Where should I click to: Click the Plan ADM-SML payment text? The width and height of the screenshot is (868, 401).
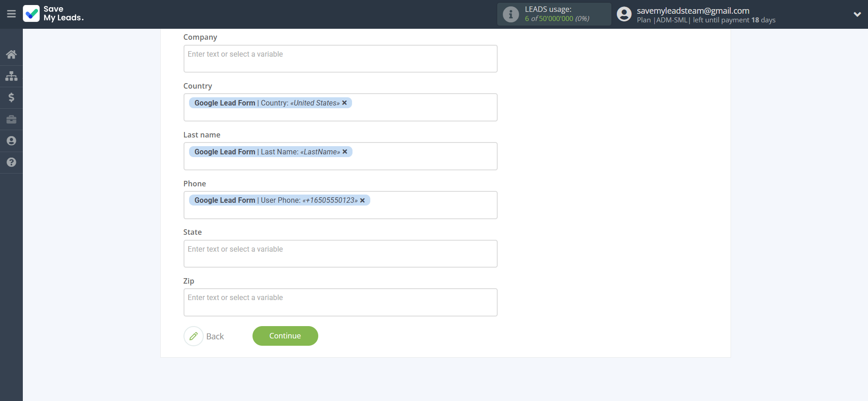click(706, 20)
